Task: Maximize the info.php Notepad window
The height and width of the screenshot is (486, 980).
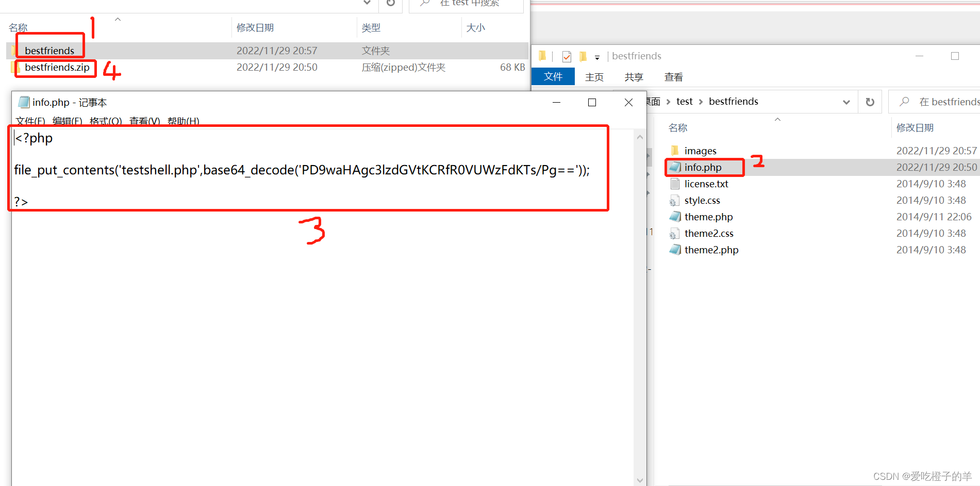Action: [592, 102]
